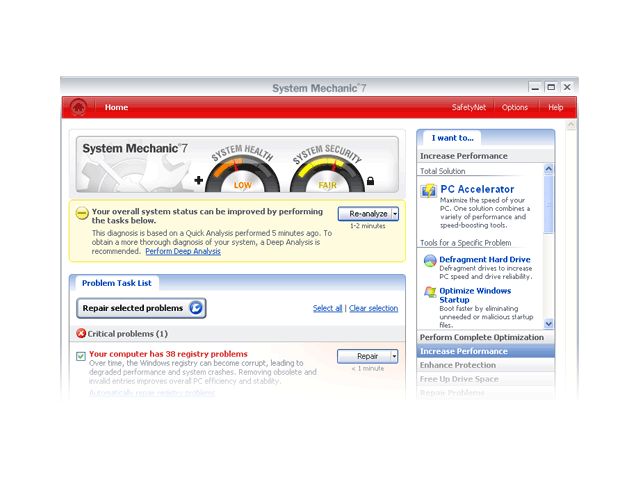Click the 'Total Solution' label
The image size is (640, 480).
[x=442, y=171]
